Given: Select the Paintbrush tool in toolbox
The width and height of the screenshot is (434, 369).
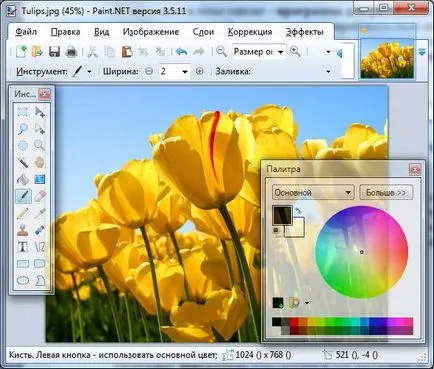Looking at the screenshot, I should tap(23, 196).
